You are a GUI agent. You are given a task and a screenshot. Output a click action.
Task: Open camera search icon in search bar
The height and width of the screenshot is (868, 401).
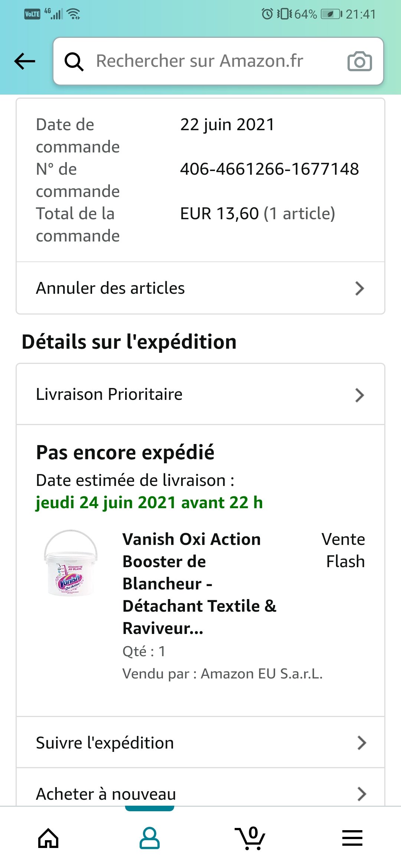(x=359, y=61)
